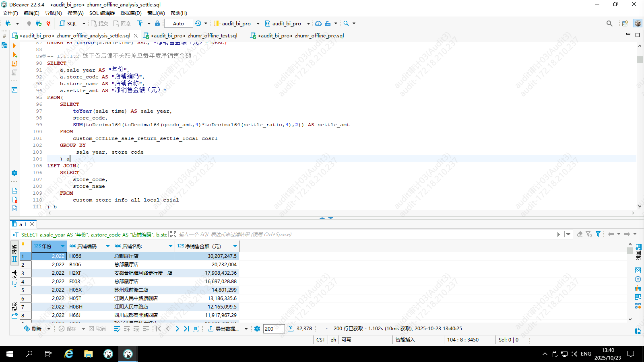This screenshot has width=644, height=362.
Task: Expand the 年份 column filter dropdown
Action: [63, 246]
